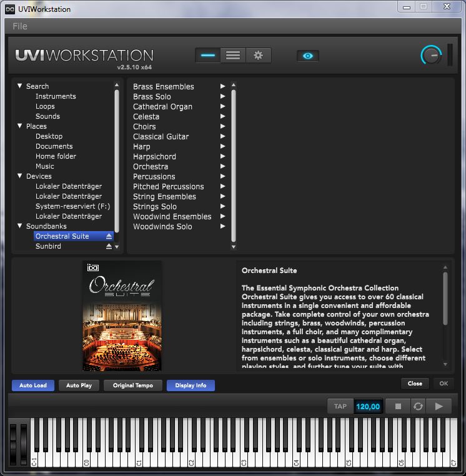This screenshot has height=476, width=466.
Task: Select Sounds under Search
Action: [x=47, y=116]
